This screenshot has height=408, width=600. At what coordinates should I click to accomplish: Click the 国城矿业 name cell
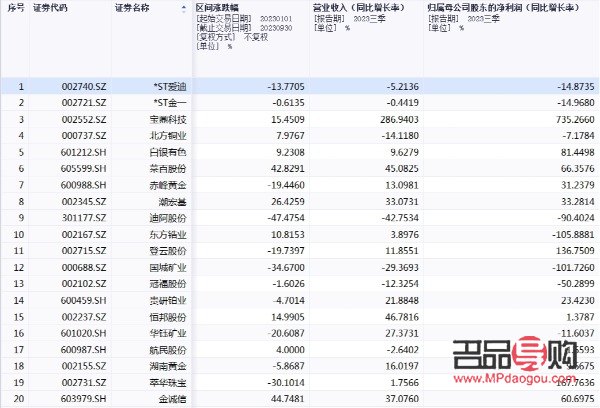[x=168, y=268]
